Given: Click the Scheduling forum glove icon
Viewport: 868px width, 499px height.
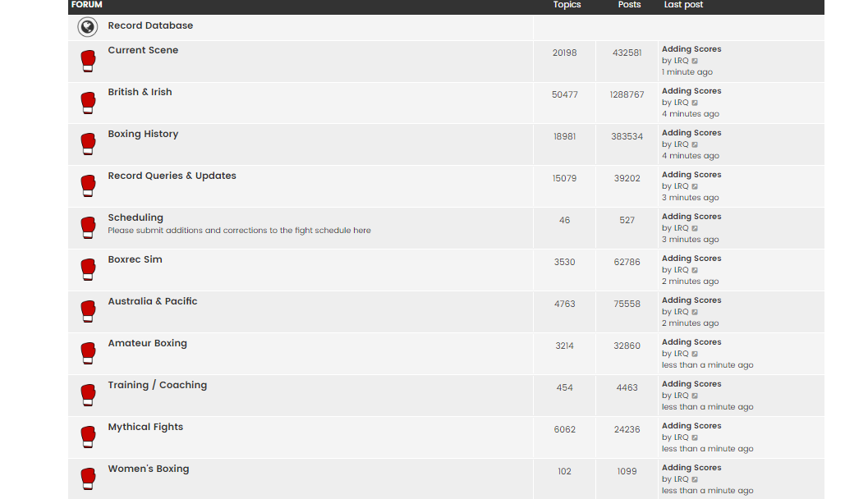Looking at the screenshot, I should click(x=88, y=228).
